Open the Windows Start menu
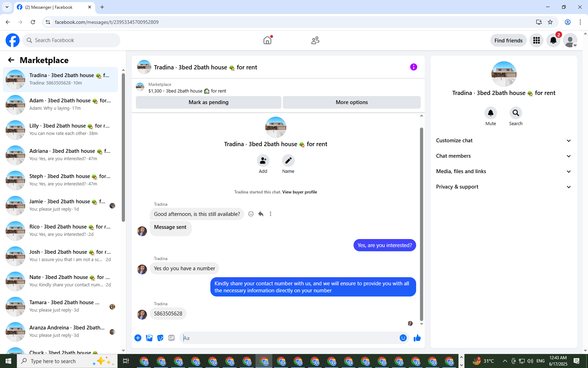Image resolution: width=588 pixels, height=368 pixels. tap(8, 361)
